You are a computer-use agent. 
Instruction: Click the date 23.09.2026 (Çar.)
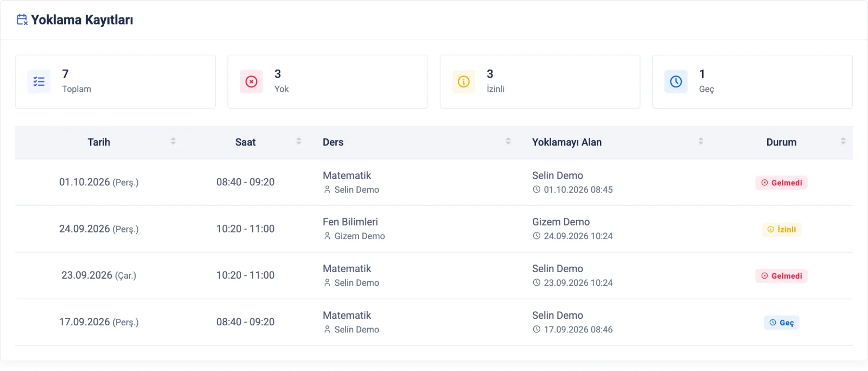click(x=99, y=275)
